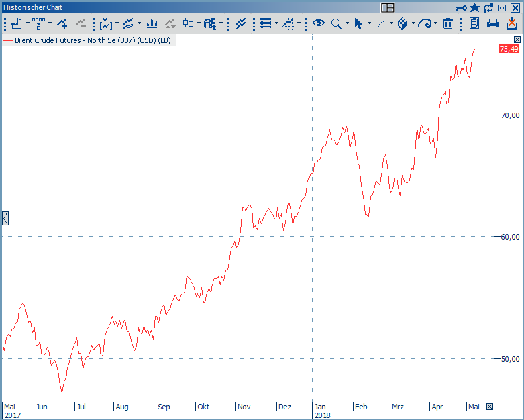Click the key lock icon in title bar
The width and height of the screenshot is (524, 420).
pyautogui.click(x=462, y=8)
